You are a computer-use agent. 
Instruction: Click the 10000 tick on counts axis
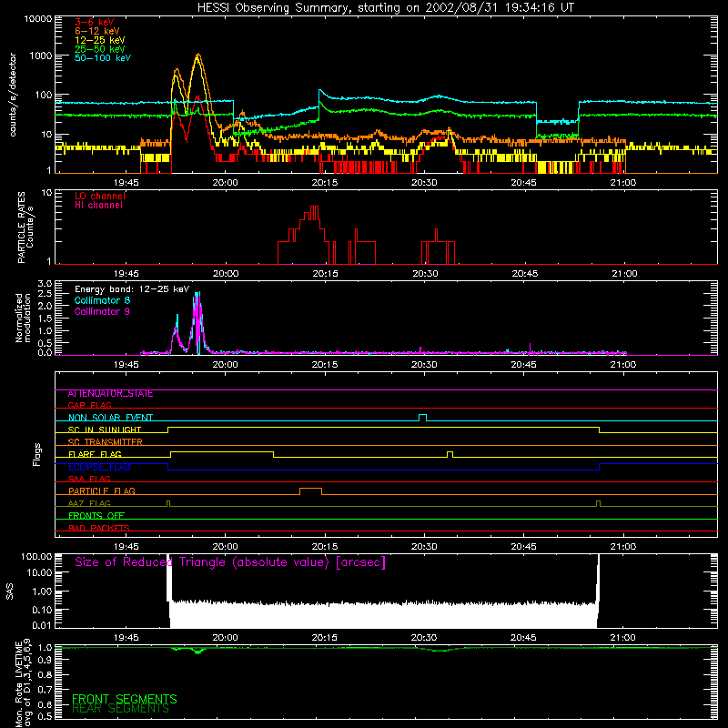[x=38, y=19]
